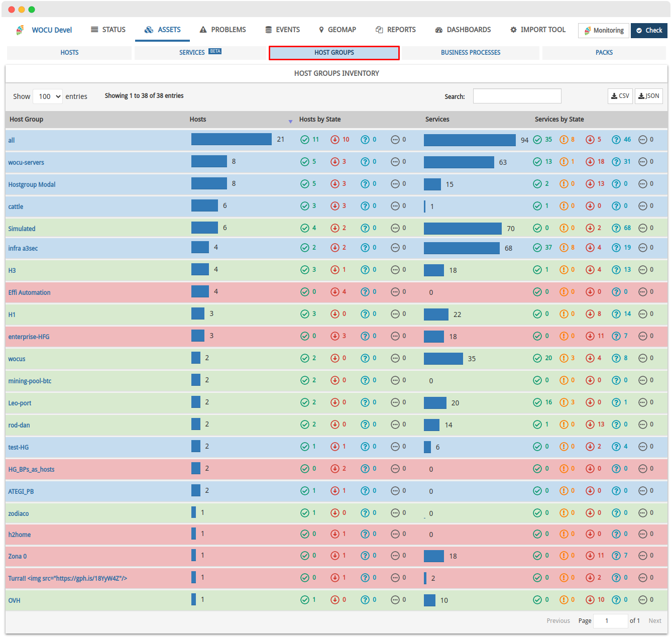Click hosts UP icon in 'all' row

tap(305, 140)
